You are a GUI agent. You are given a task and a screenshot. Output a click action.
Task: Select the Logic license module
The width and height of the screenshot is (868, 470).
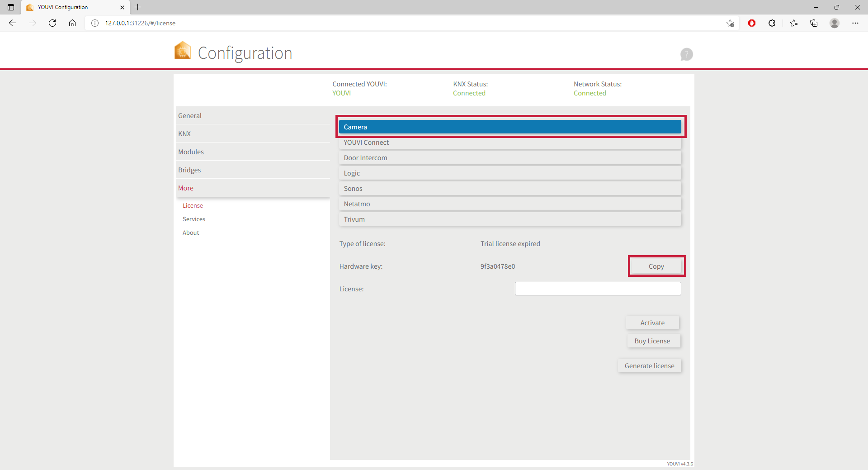[x=510, y=173]
